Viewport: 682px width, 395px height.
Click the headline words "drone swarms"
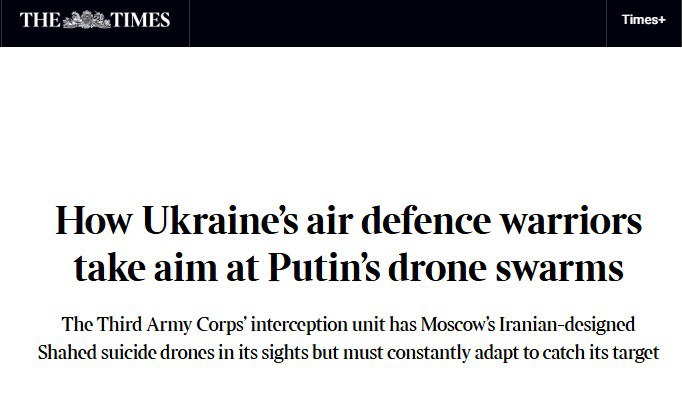tap(506, 267)
